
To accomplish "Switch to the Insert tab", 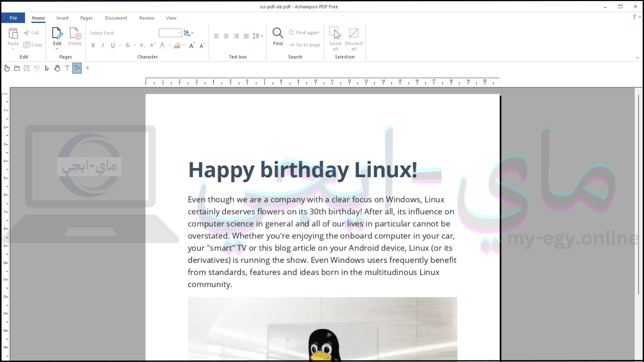I will click(62, 18).
